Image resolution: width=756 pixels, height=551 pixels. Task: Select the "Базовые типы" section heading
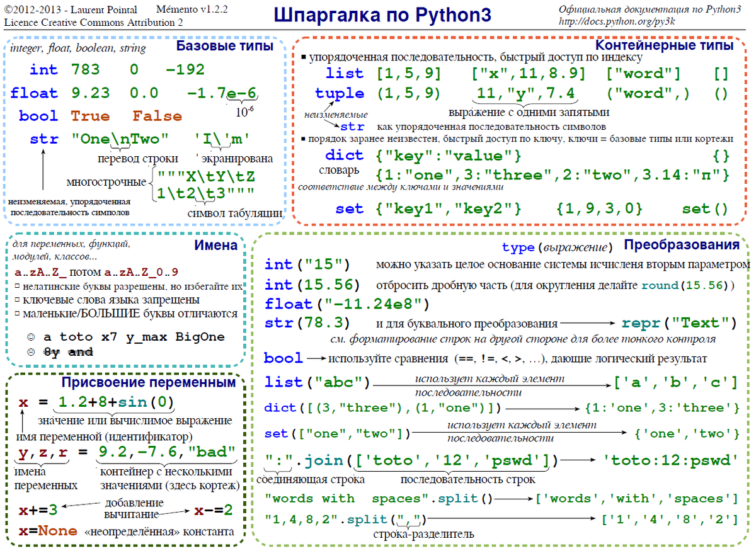(x=224, y=46)
